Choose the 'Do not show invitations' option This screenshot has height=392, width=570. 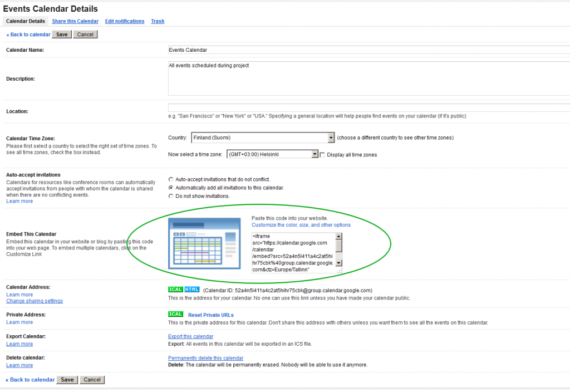171,196
